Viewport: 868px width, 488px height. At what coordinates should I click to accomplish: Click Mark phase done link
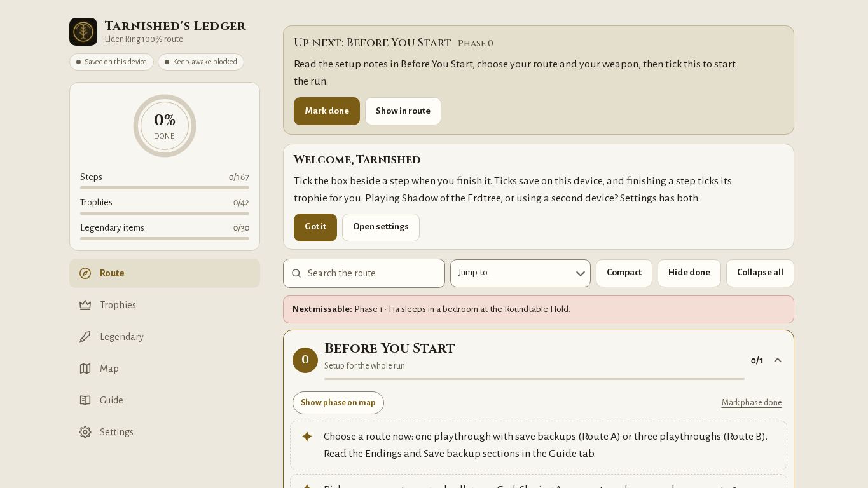(x=752, y=403)
